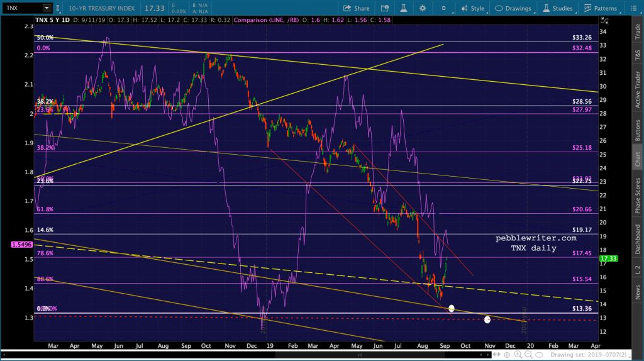The image size is (644, 361).
Task: Click the Share button in the toolbar
Action: [357, 8]
